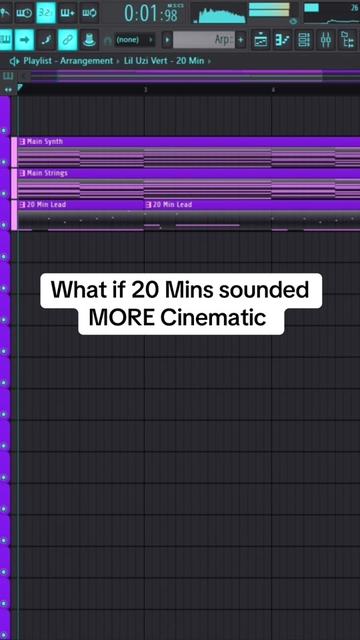Open the Playlist view button
360x640 pixels.
tap(260, 40)
